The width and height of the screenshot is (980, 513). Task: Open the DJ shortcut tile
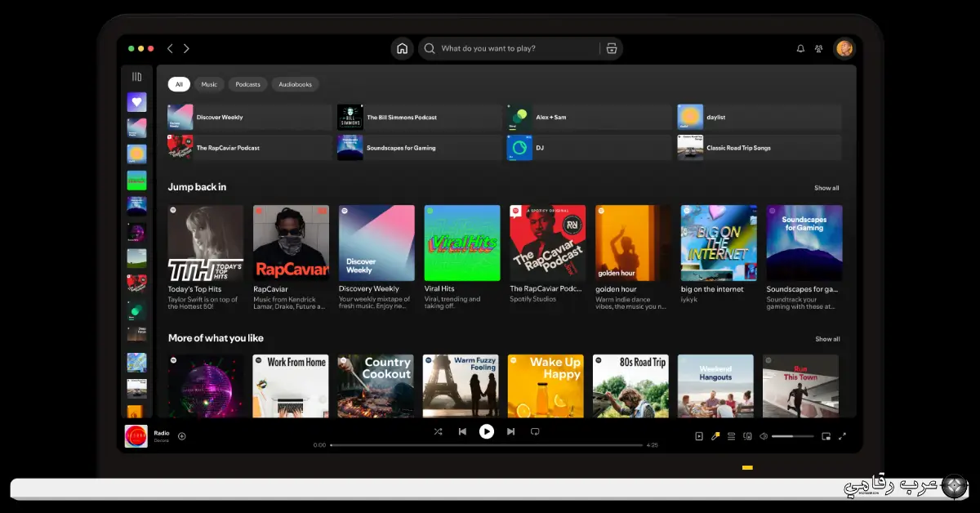click(589, 148)
